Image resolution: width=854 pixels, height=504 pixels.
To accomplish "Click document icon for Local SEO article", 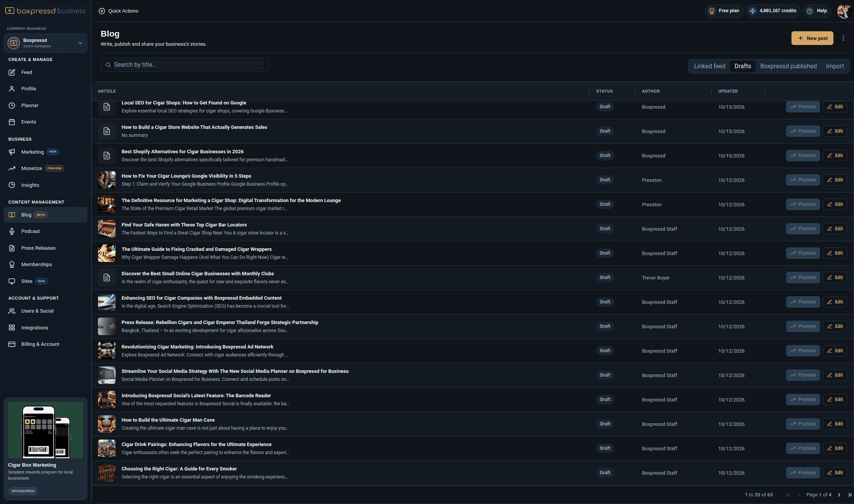I will tap(107, 107).
